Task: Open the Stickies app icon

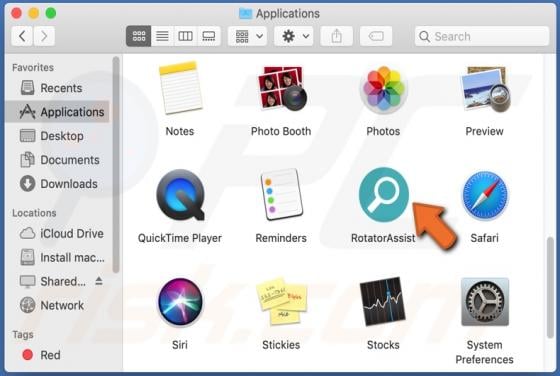Action: (x=282, y=301)
